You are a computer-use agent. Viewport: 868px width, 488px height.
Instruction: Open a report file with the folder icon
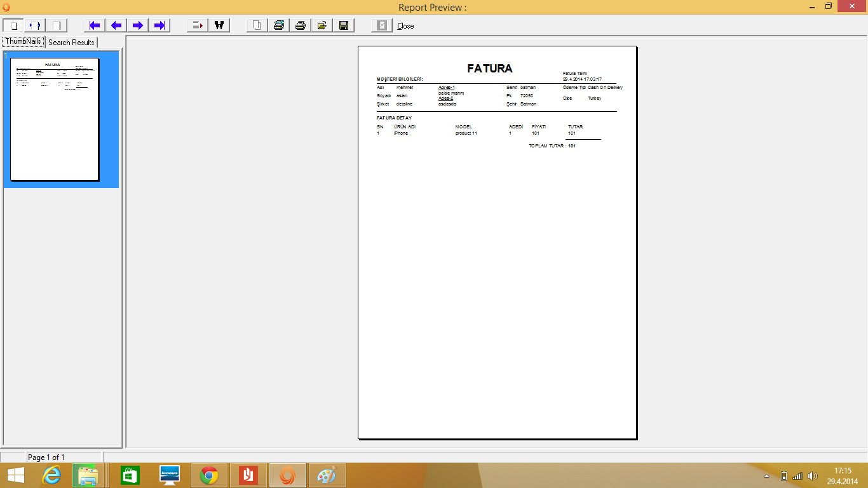click(322, 25)
